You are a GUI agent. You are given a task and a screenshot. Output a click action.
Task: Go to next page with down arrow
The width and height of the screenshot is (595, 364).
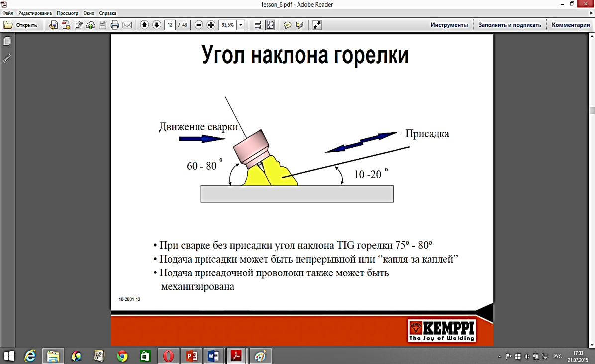(156, 25)
